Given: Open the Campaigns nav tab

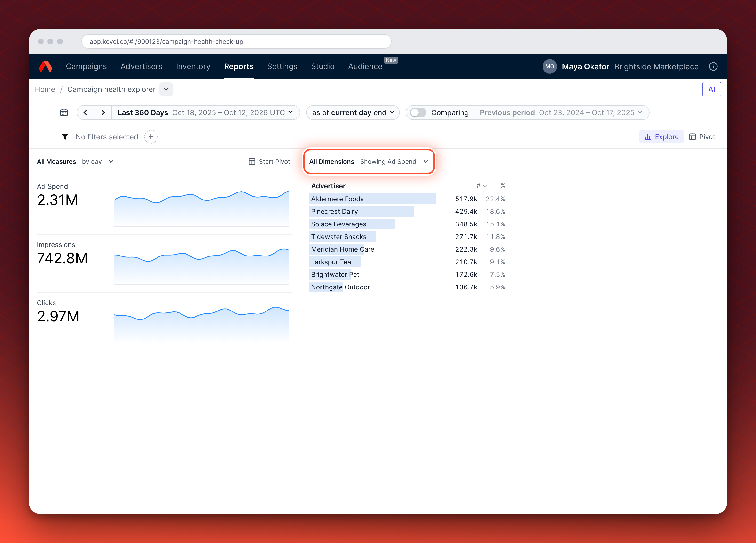Looking at the screenshot, I should [x=86, y=67].
